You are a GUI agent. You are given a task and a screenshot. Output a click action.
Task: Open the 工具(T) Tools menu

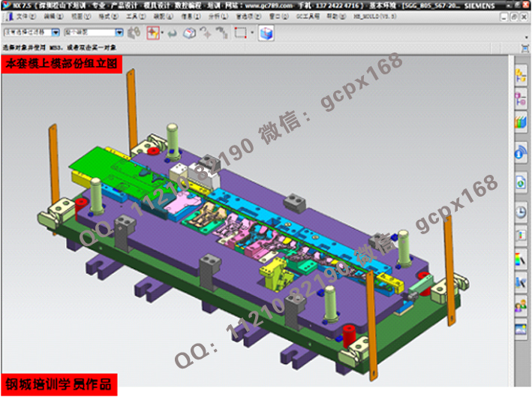134,15
